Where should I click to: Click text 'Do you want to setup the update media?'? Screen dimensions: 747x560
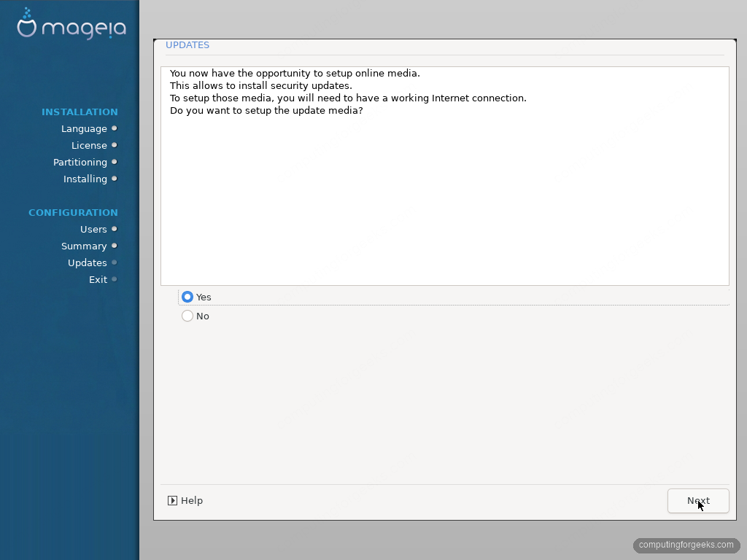pos(266,111)
